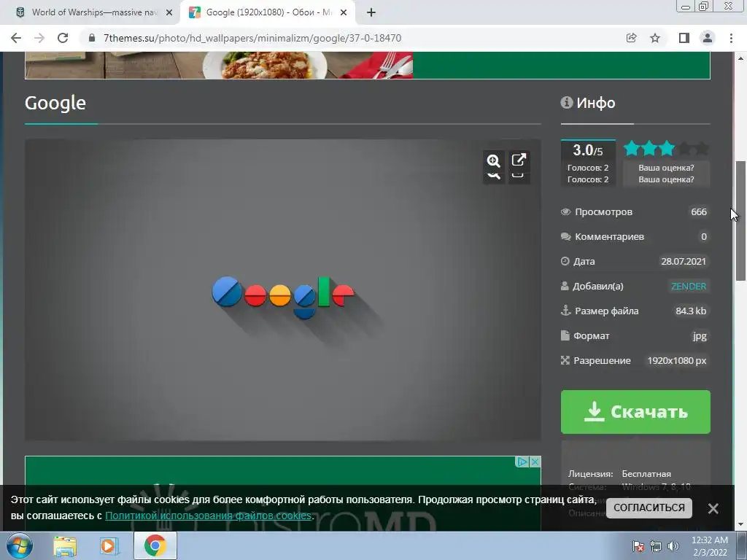Reload the current page
747x560 pixels.
point(63,38)
